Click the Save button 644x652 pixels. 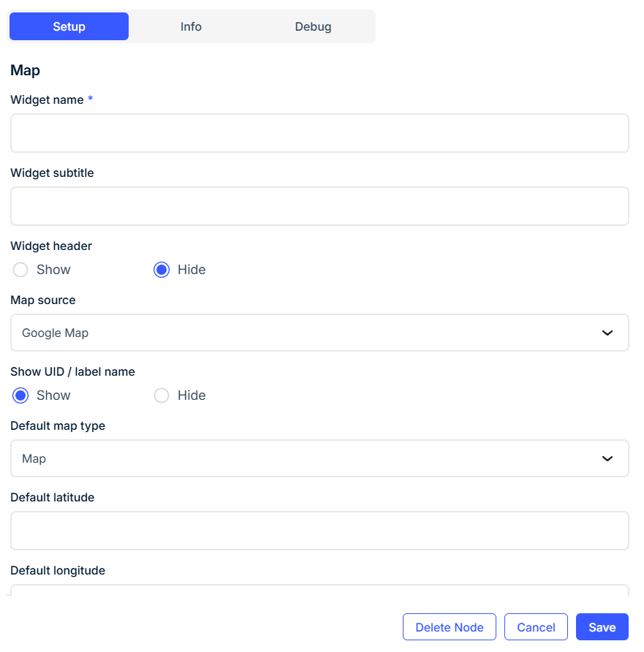coord(602,626)
